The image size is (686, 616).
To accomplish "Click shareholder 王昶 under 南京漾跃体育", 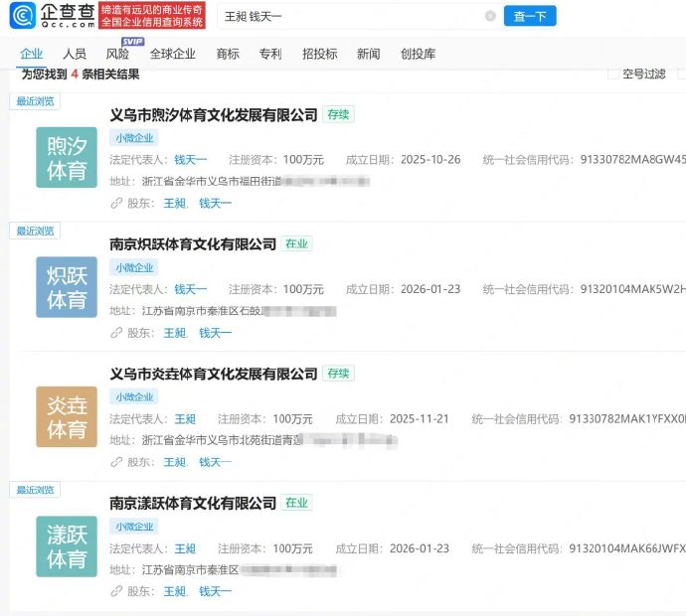I will pos(175,591).
